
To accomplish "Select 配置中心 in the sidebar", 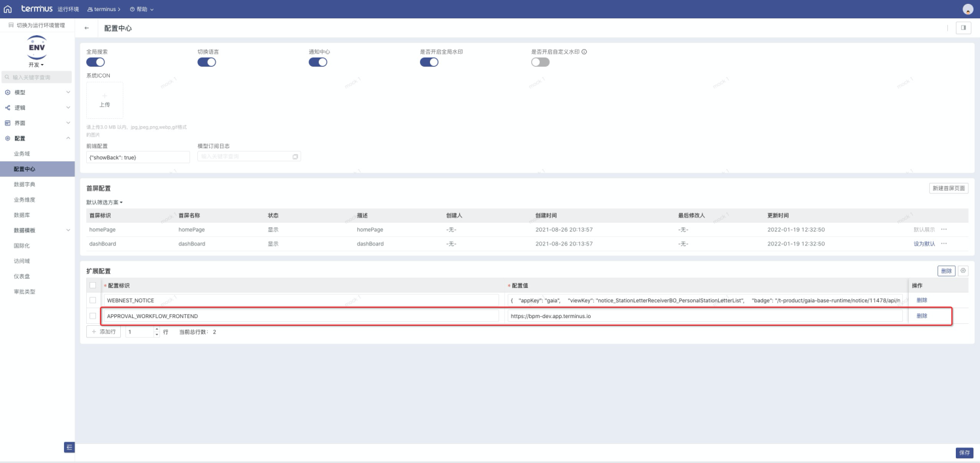I will [x=37, y=169].
